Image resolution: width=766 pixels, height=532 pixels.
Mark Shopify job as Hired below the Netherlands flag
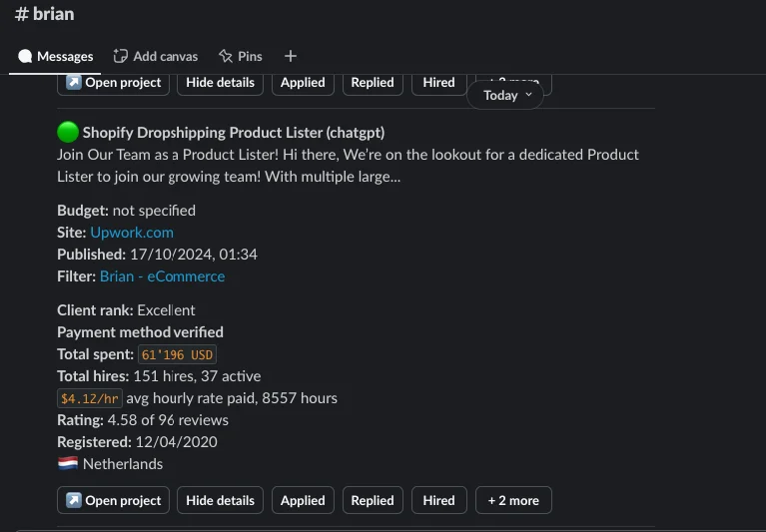point(438,500)
